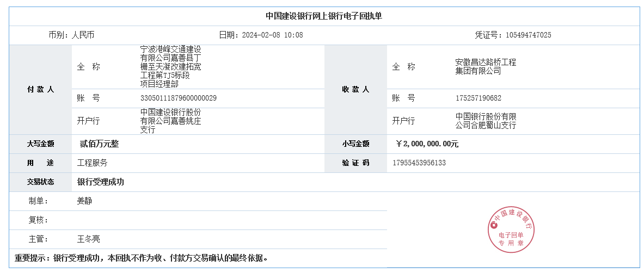Click the supervisor name 王冬亮

[89, 239]
